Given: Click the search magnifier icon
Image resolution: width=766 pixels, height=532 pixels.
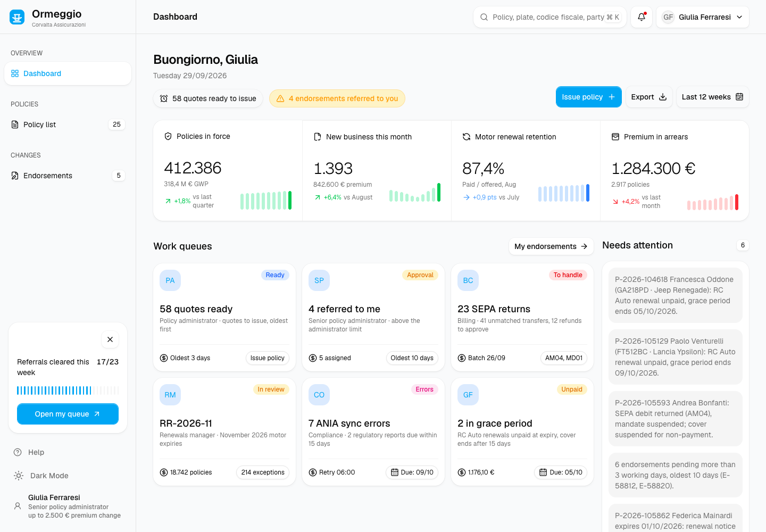Looking at the screenshot, I should pyautogui.click(x=484, y=17).
